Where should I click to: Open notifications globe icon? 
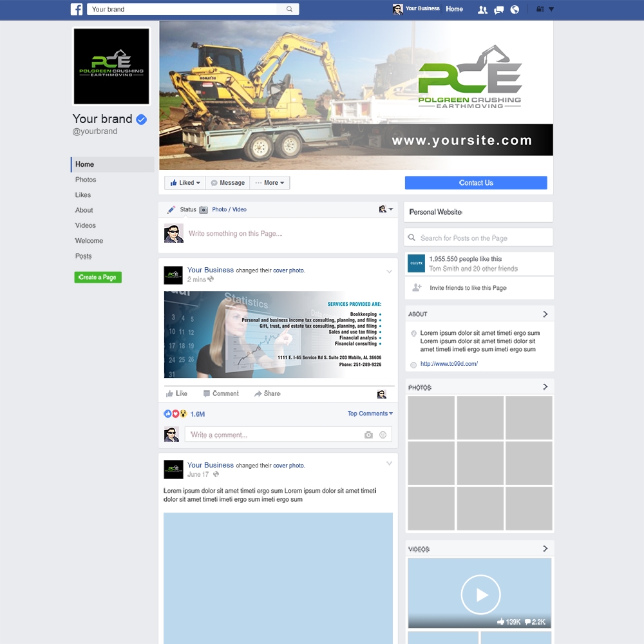coord(513,9)
